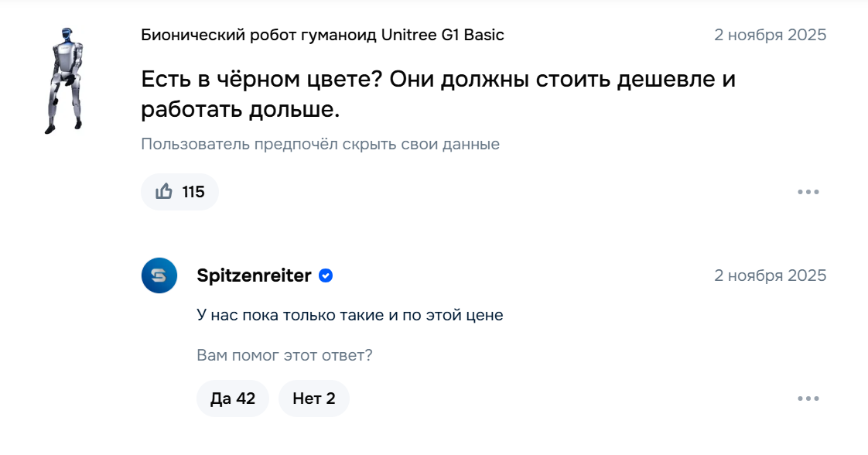Click the answer text "У нас пока только такие"
This screenshot has height=455, width=868.
(x=350, y=316)
